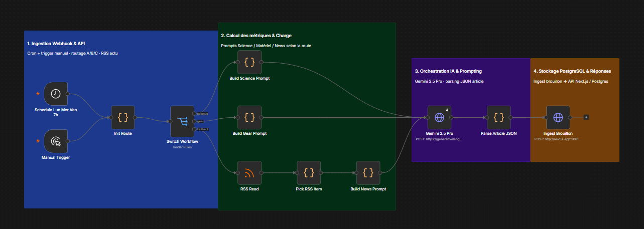Select the Schedule Lun Mer Ven 7h clock node
This screenshot has width=644, height=229.
[56, 94]
